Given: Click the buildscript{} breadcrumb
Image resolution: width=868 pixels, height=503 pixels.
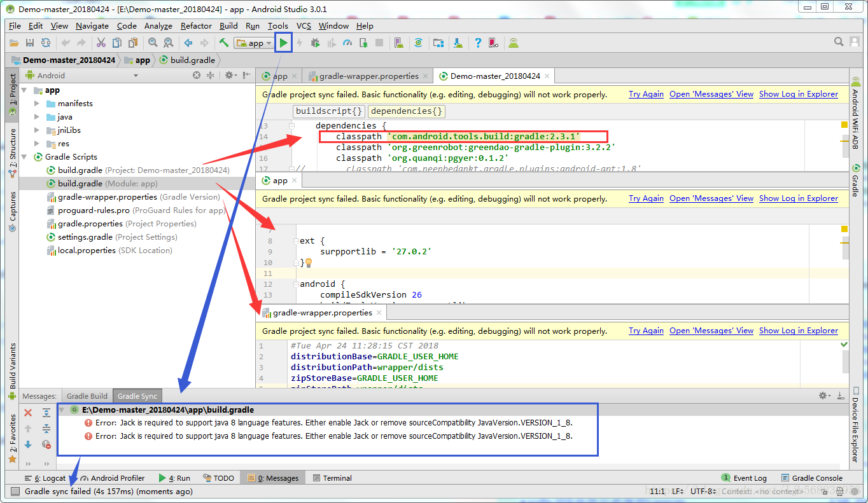Looking at the screenshot, I should [x=330, y=111].
